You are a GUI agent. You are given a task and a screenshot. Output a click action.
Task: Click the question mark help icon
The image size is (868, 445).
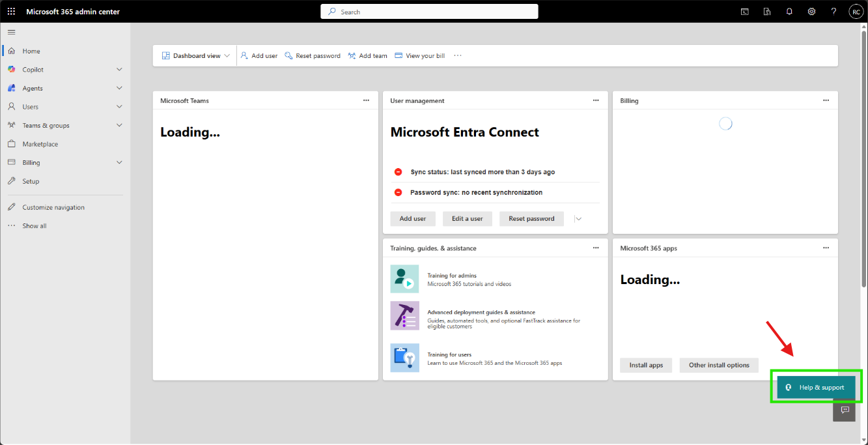833,12
